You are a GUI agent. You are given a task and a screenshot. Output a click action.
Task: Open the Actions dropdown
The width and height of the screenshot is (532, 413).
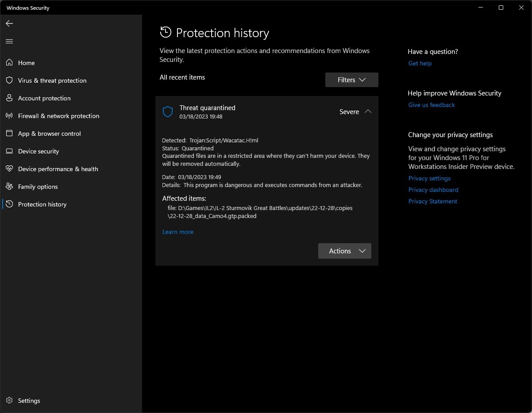pos(345,251)
